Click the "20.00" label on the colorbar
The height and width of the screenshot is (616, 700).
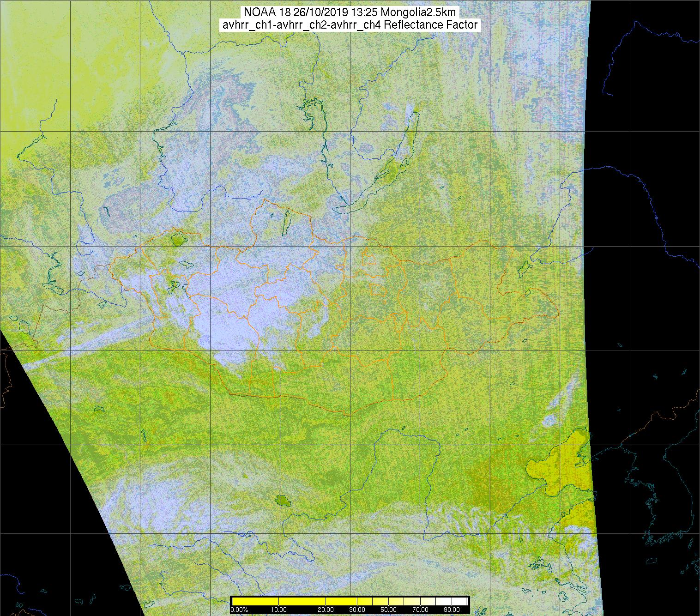pos(326,610)
